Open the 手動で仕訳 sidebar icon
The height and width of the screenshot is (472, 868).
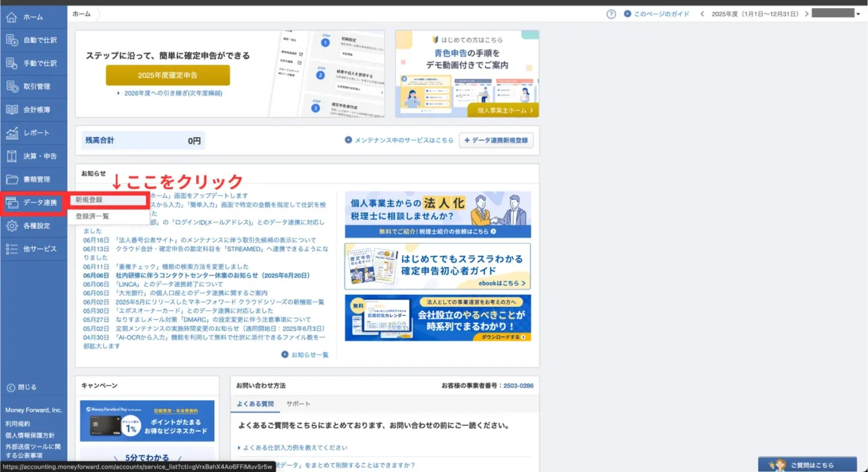click(12, 63)
